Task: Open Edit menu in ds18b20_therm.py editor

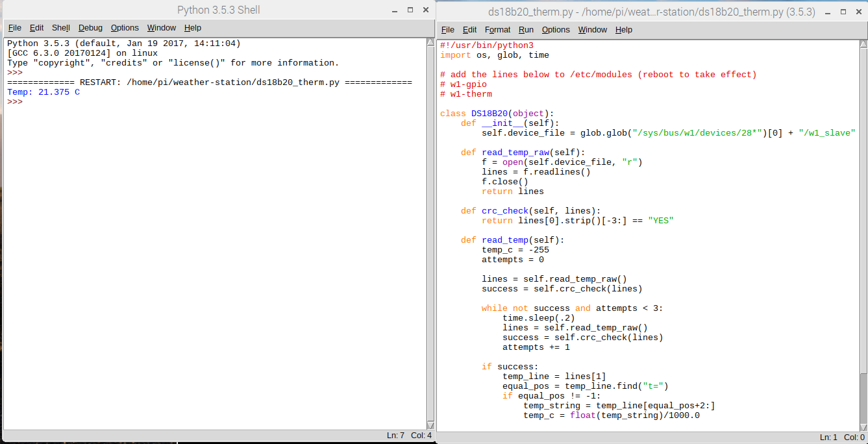Action: (x=470, y=30)
